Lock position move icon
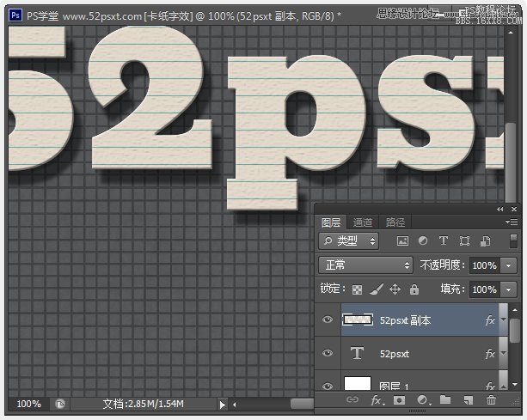527x420 pixels. 395,289
